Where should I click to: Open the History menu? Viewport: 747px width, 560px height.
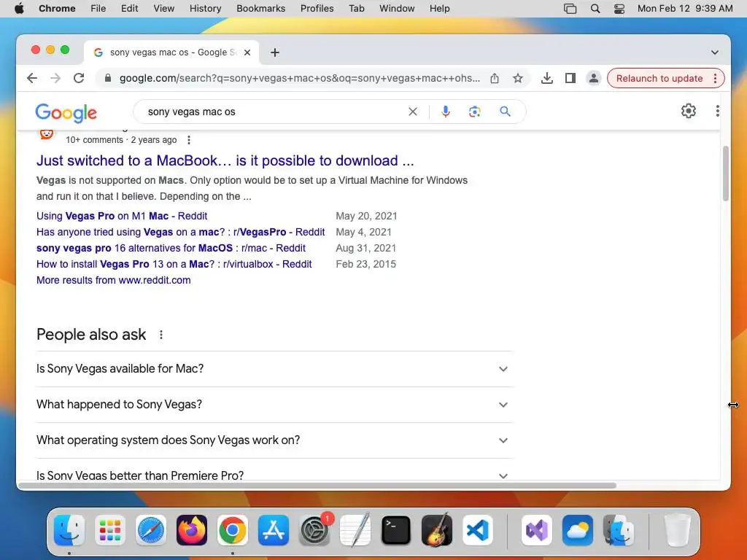(205, 8)
